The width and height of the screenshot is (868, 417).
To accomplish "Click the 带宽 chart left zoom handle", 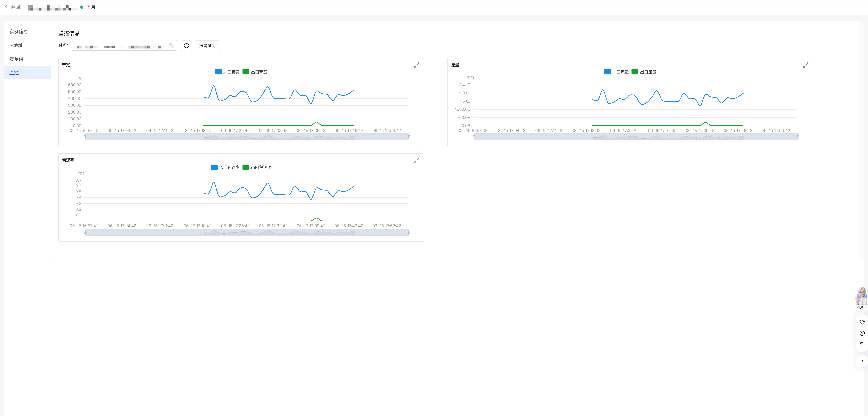I will point(85,137).
